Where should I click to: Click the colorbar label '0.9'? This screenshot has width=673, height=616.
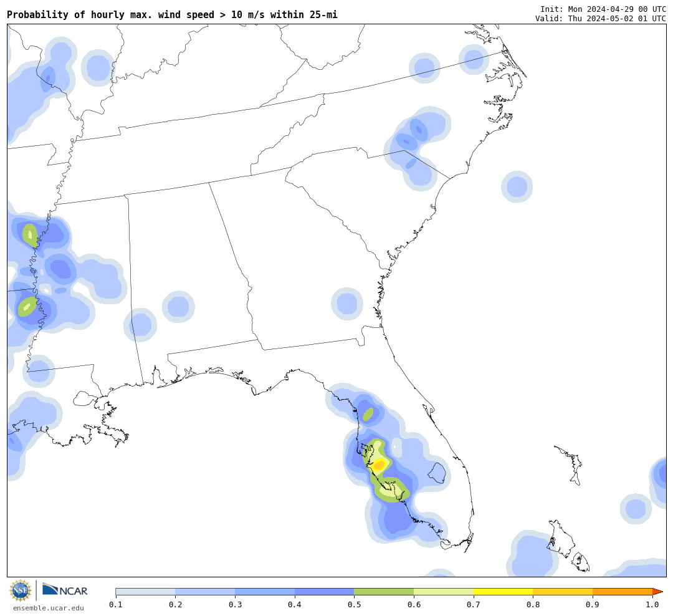tap(593, 605)
